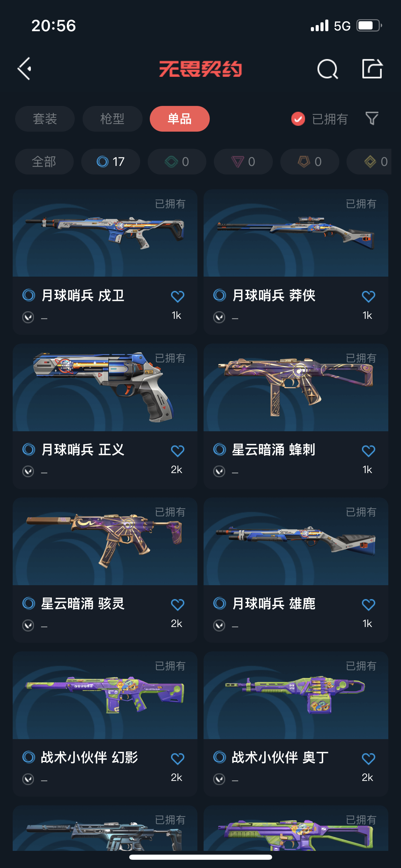The image size is (401, 868).
Task: Select the purple triangle tier filter
Action: [x=243, y=161]
